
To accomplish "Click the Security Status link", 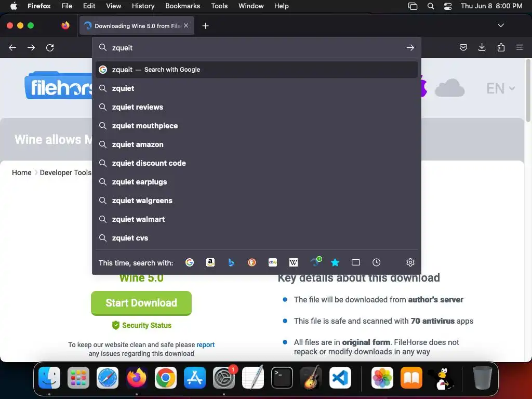I will click(142, 325).
